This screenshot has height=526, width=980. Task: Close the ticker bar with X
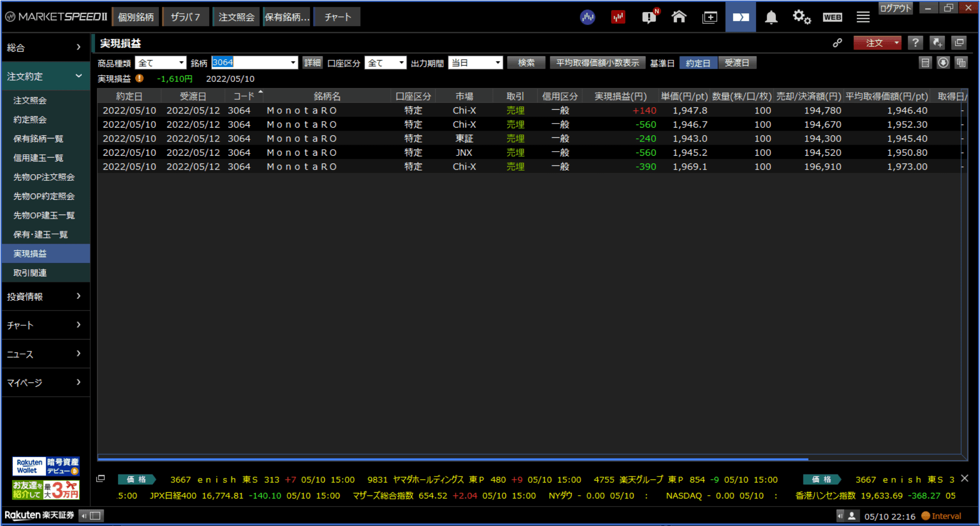pyautogui.click(x=964, y=479)
